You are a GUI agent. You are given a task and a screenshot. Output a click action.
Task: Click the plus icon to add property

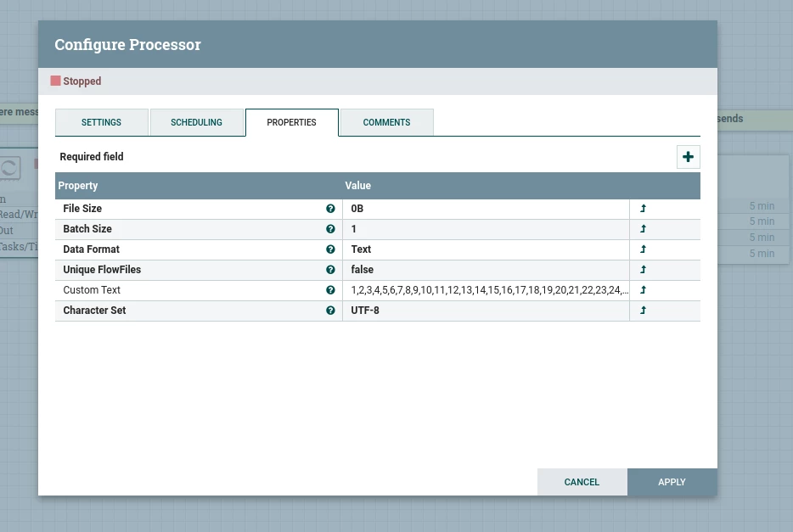coord(688,157)
